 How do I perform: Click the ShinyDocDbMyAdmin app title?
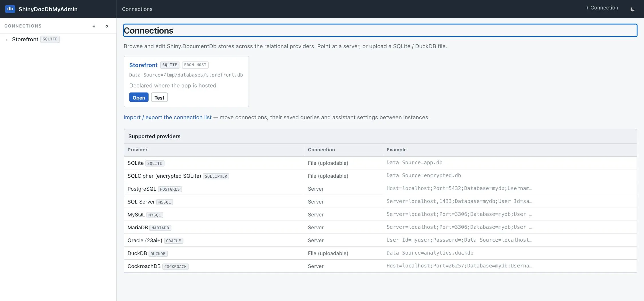[48, 9]
